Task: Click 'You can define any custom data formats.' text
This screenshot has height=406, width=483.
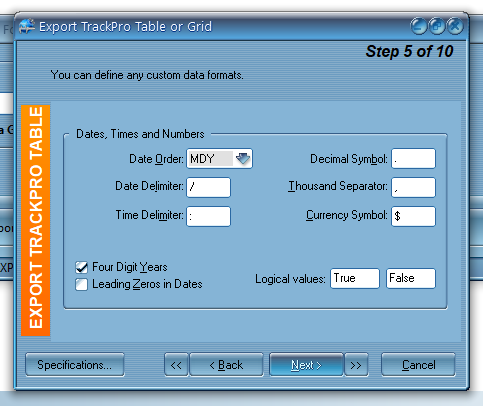Action: coord(147,75)
